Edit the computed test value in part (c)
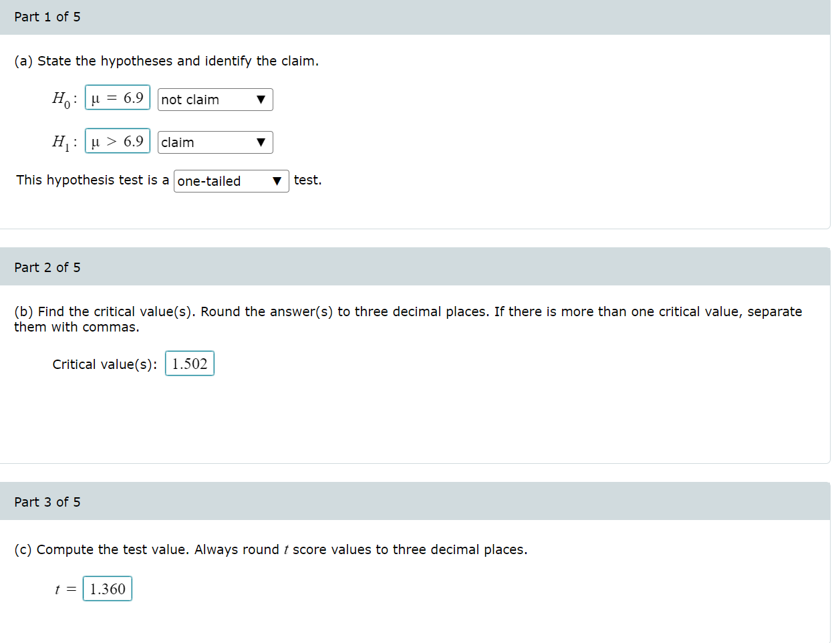This screenshot has width=840, height=643. (x=107, y=589)
